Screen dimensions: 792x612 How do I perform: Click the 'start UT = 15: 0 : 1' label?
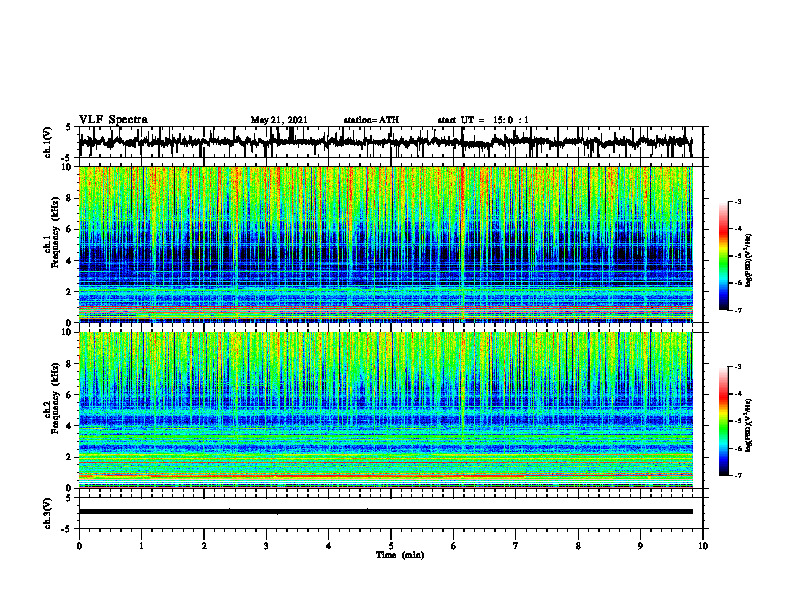click(483, 120)
